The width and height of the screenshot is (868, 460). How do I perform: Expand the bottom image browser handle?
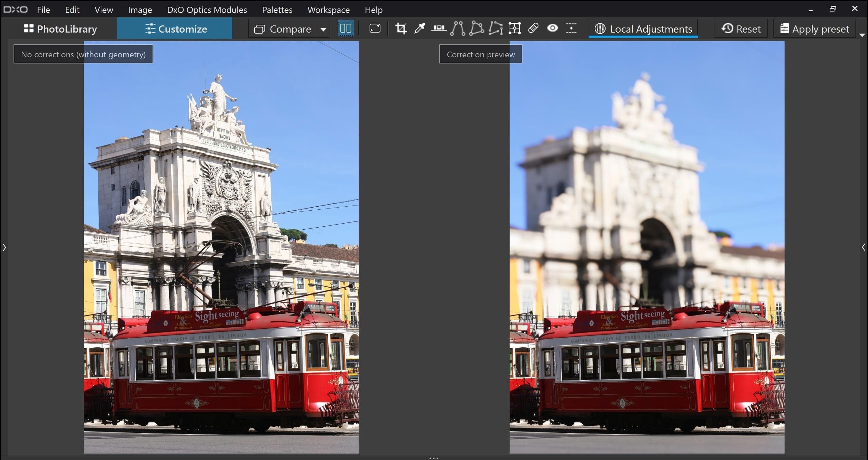(x=434, y=458)
